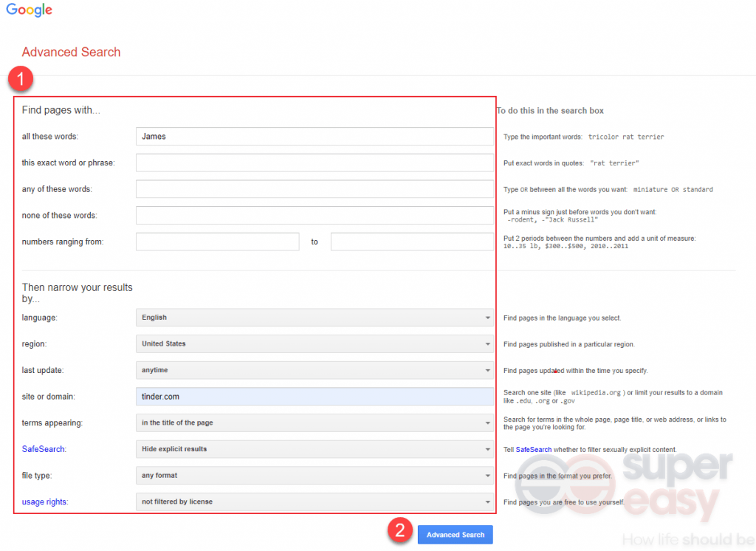The image size is (756, 551).
Task: Click the '-rodent, -"Jack Russell"' example text
Action: [552, 220]
